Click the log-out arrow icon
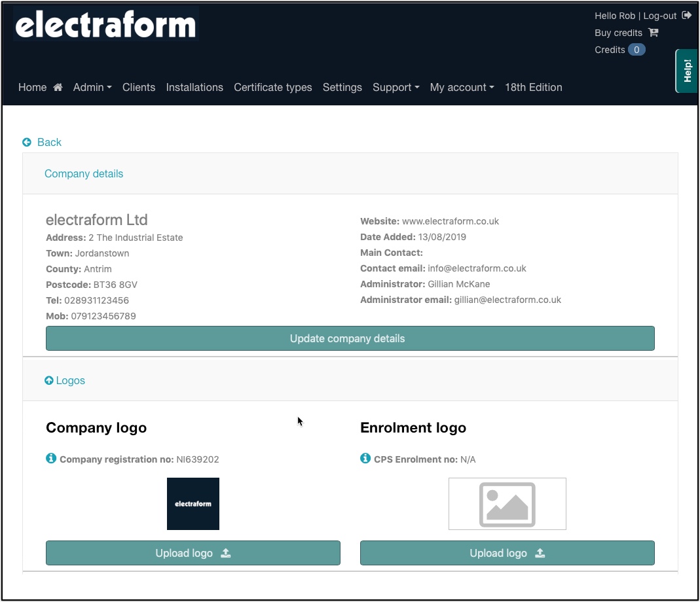 click(687, 16)
